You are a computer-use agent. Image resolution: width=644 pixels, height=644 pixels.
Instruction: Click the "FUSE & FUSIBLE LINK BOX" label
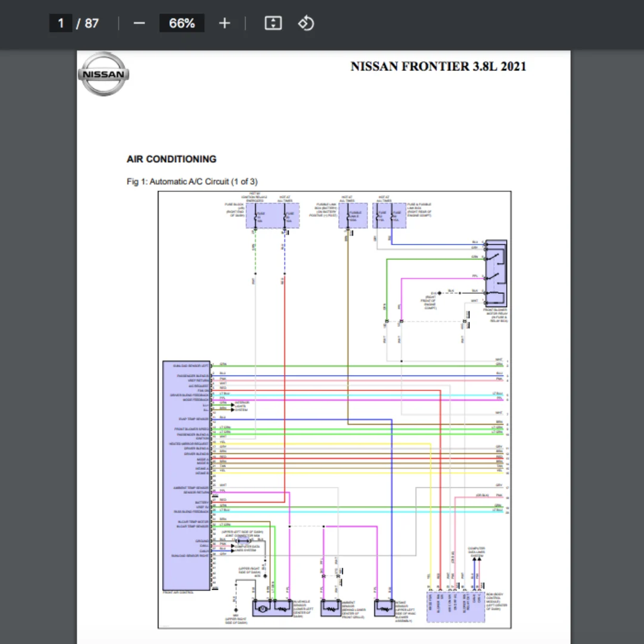(x=419, y=210)
